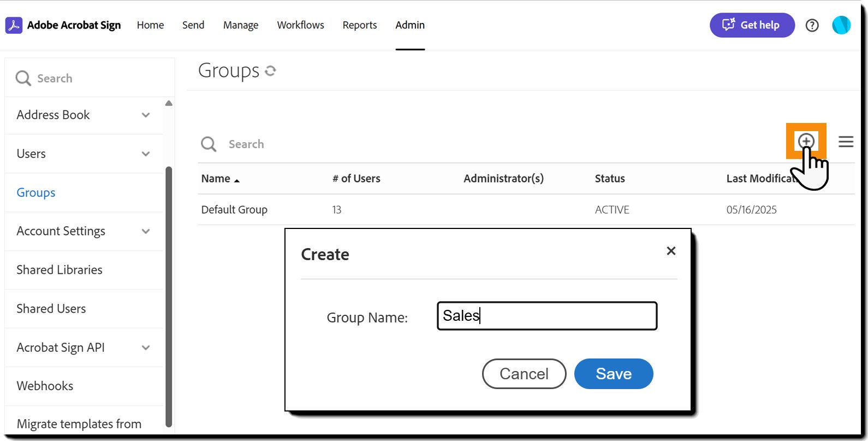Go to the Manage tab
This screenshot has height=441, width=868.
(240, 25)
